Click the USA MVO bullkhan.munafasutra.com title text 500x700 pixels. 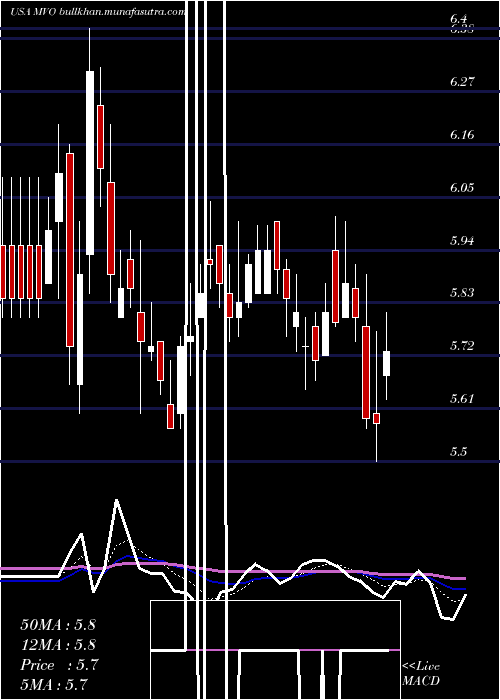98,12
